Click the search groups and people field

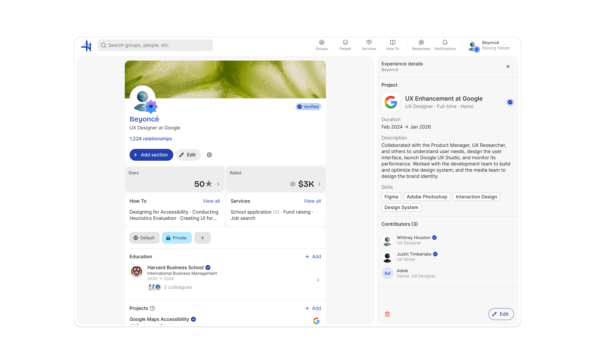pos(155,45)
